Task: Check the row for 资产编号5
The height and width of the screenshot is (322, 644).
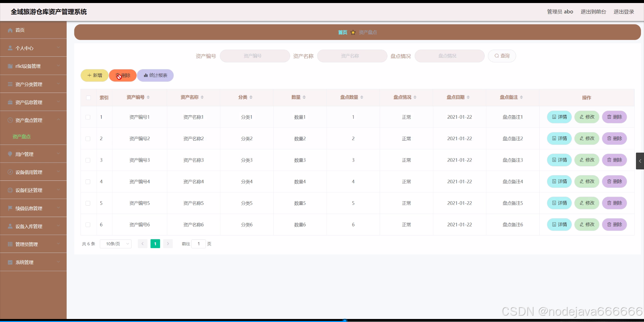Action: [88, 203]
